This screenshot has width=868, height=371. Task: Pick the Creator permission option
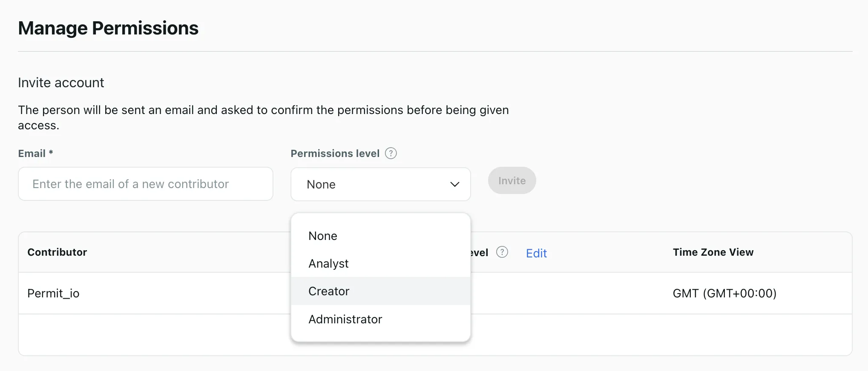[329, 291]
